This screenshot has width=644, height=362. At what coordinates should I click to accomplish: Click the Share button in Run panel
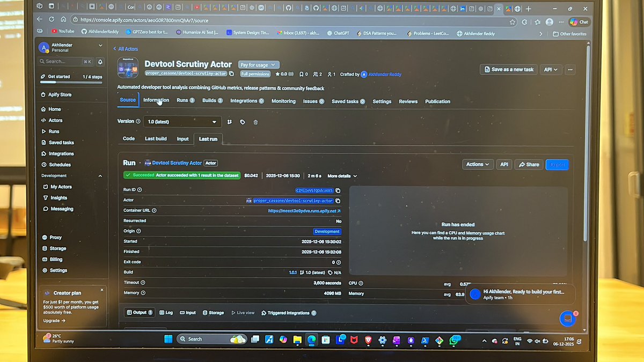(x=529, y=164)
